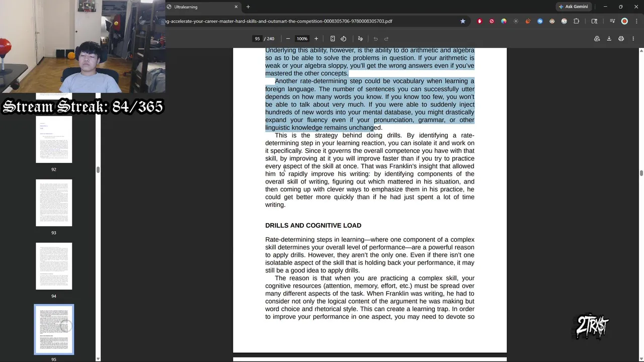
Task: Open the Extensions puzzle menu
Action: (576, 21)
